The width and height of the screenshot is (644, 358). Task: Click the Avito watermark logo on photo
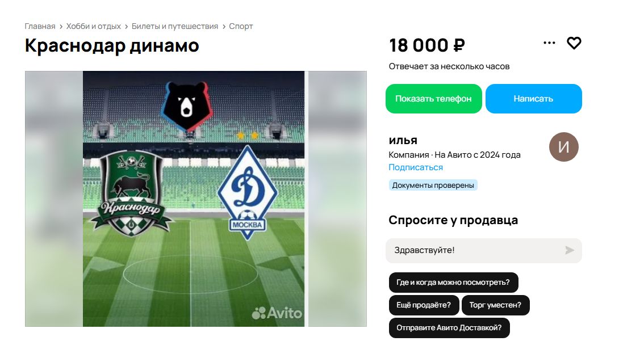click(277, 313)
